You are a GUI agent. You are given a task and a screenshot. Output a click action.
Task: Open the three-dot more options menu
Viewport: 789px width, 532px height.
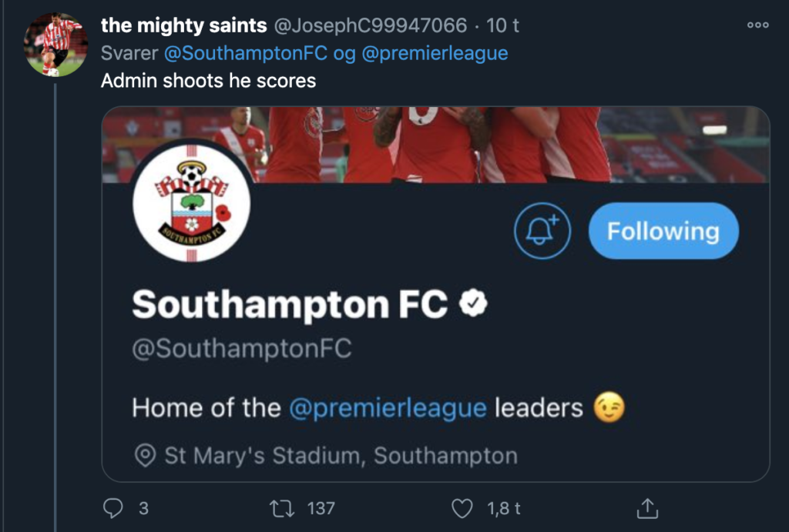(758, 25)
